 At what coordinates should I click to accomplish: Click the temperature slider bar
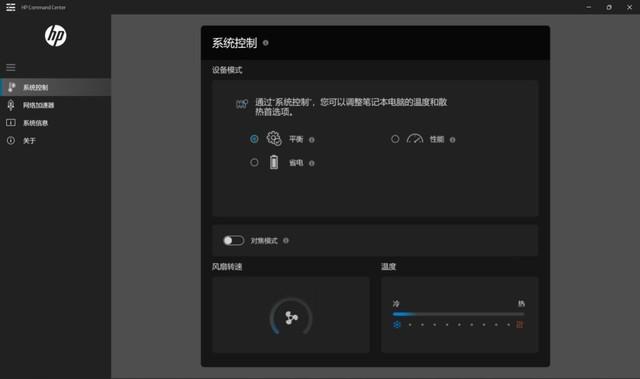(x=458, y=315)
